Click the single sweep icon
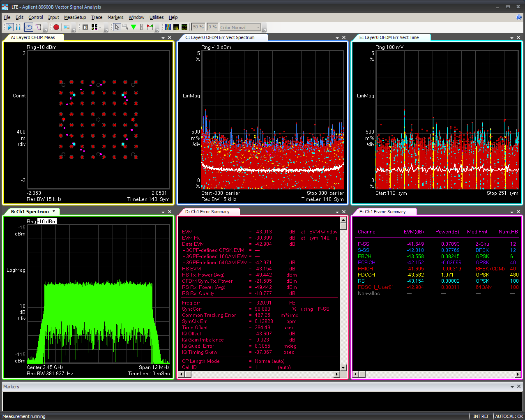 click(x=39, y=27)
